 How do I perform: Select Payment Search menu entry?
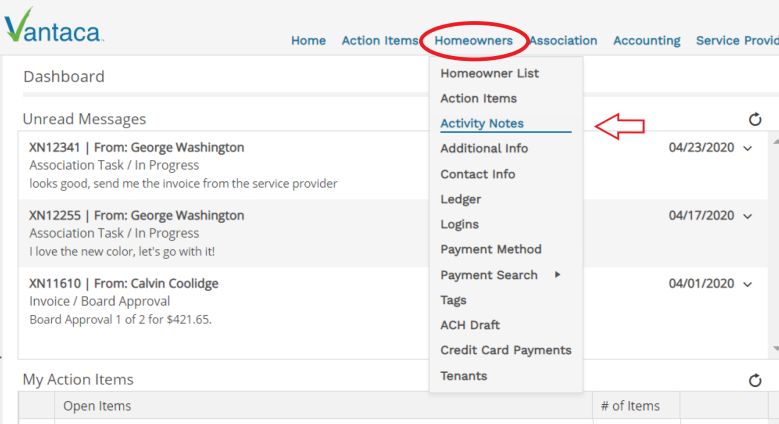point(489,275)
